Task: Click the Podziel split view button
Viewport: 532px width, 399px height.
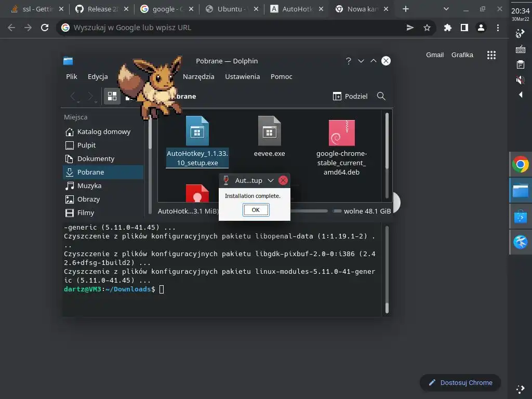Action: 350,96
